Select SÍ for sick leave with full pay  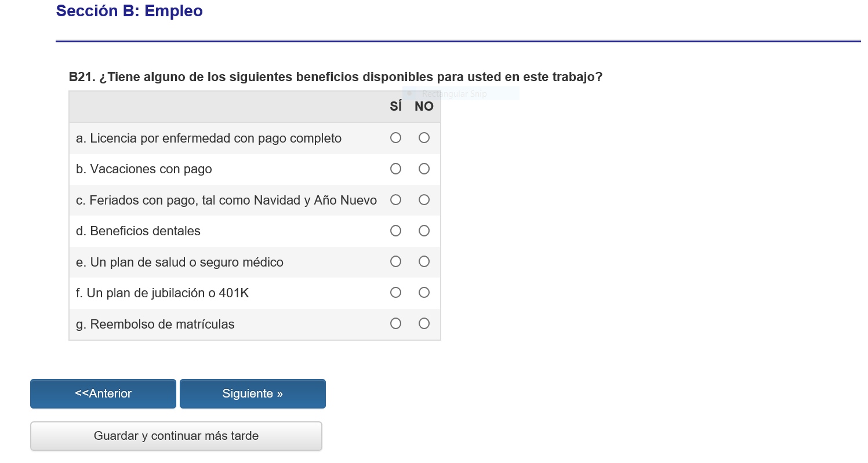click(x=395, y=138)
